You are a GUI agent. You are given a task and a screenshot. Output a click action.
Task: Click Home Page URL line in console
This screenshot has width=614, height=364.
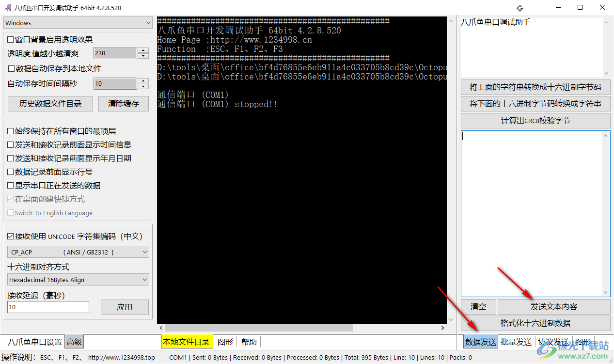(235, 40)
